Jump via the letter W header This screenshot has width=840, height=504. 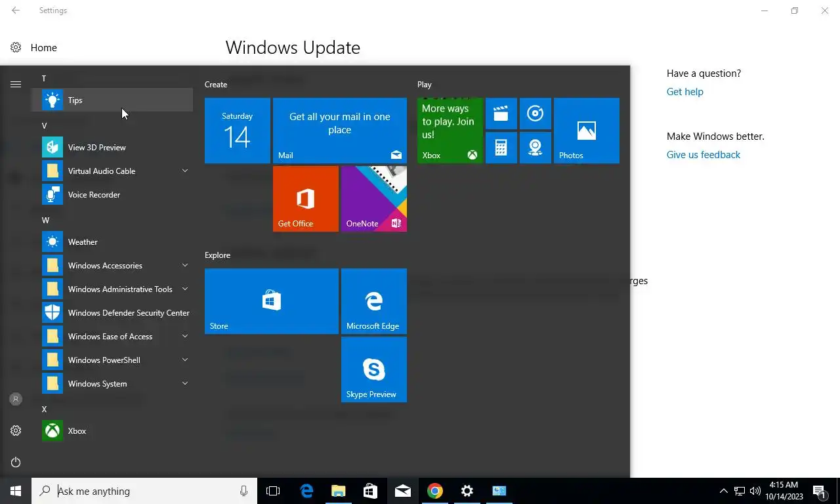45,220
